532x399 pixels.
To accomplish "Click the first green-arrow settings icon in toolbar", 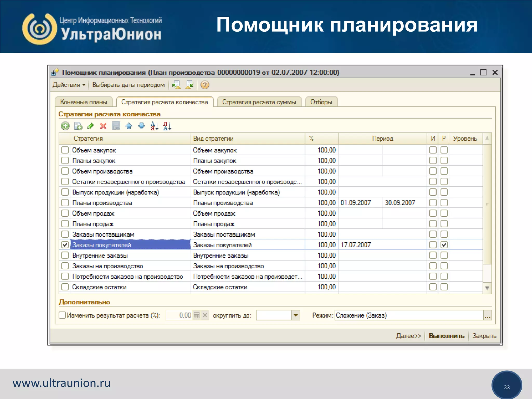I will click(176, 85).
